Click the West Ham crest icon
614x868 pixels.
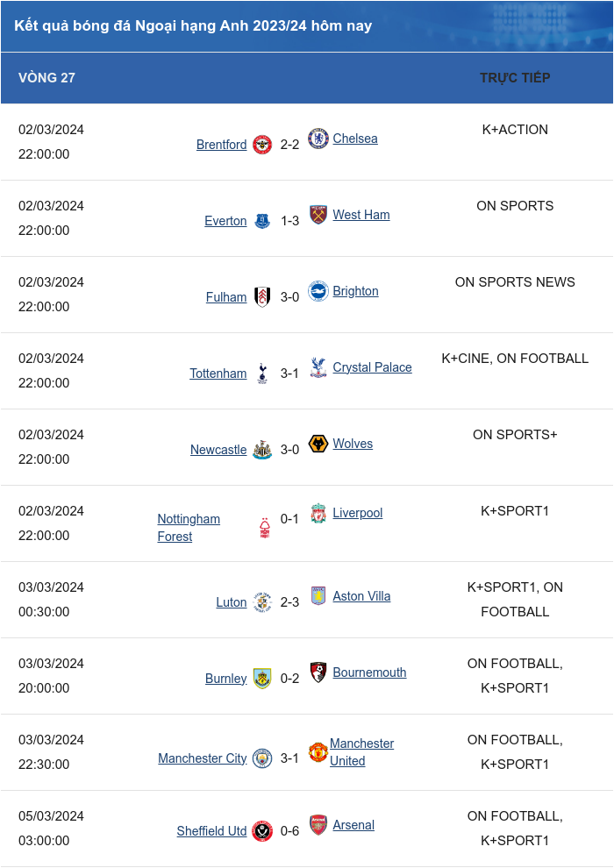tap(318, 214)
